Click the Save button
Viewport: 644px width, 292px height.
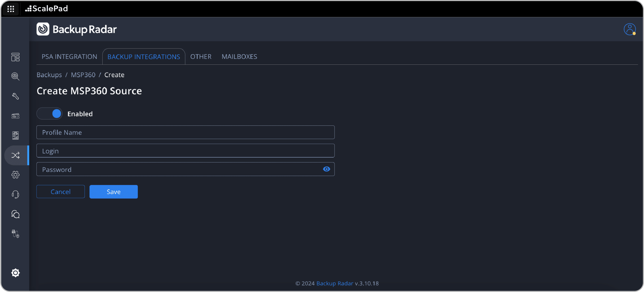tap(113, 192)
